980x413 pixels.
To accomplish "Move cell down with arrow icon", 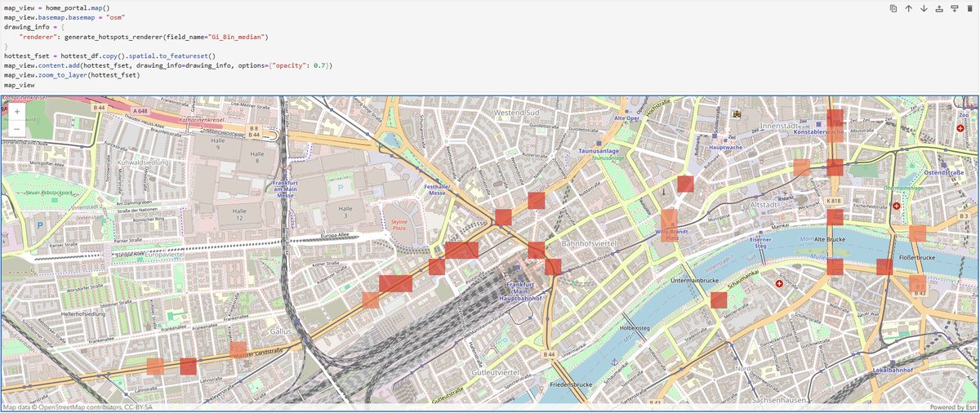I will (924, 8).
